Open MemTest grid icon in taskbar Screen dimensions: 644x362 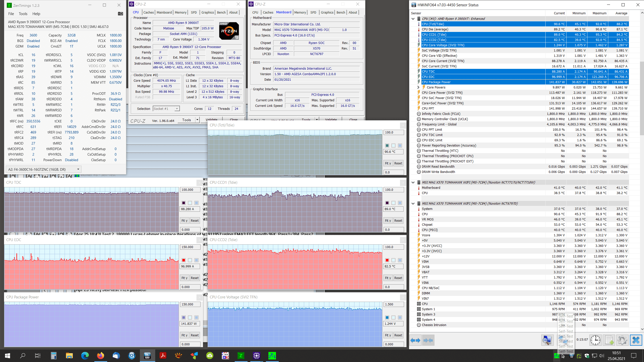[225, 355]
